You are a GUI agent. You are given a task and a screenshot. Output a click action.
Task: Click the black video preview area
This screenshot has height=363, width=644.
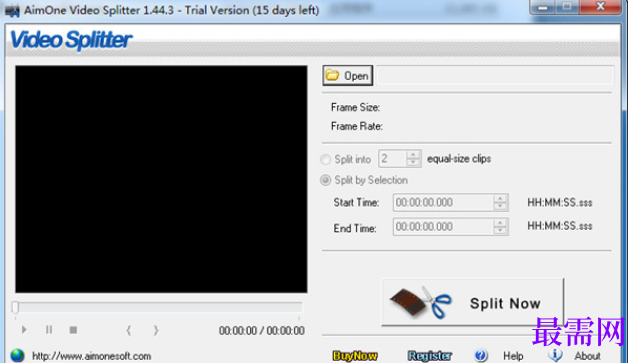tap(161, 179)
